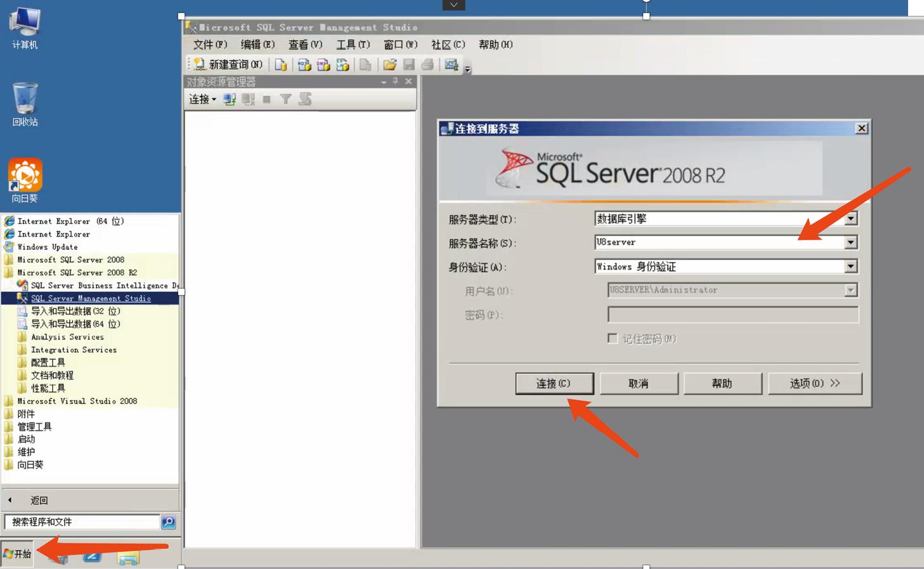924x569 pixels.
Task: Open SQL Server Business Intelligence entry
Action: point(98,285)
